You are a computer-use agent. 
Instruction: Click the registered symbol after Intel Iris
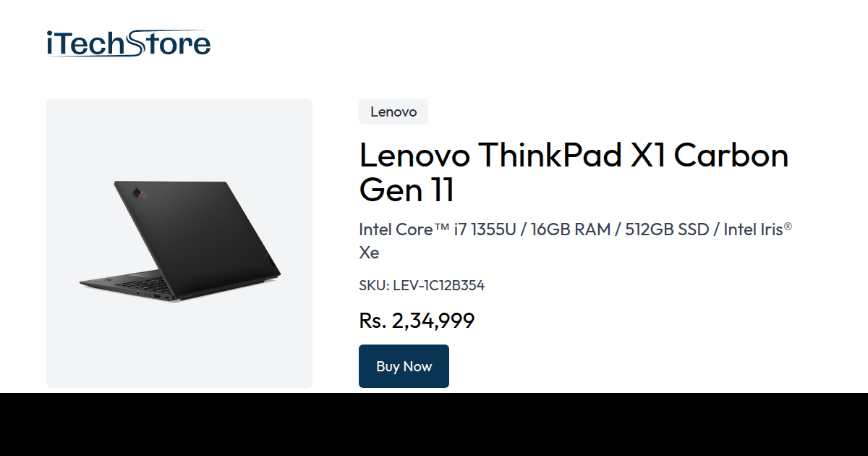788,227
